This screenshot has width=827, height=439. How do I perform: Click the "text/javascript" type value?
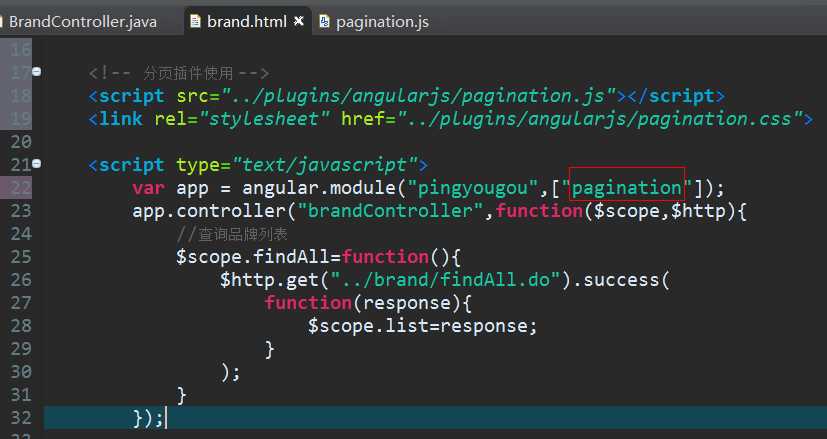click(x=325, y=165)
